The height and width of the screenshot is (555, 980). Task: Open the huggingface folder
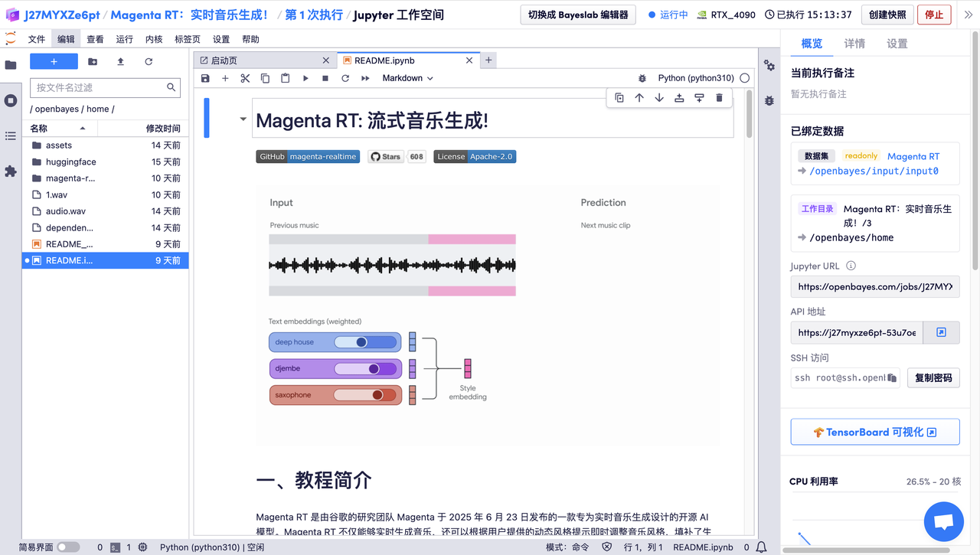pos(106,162)
